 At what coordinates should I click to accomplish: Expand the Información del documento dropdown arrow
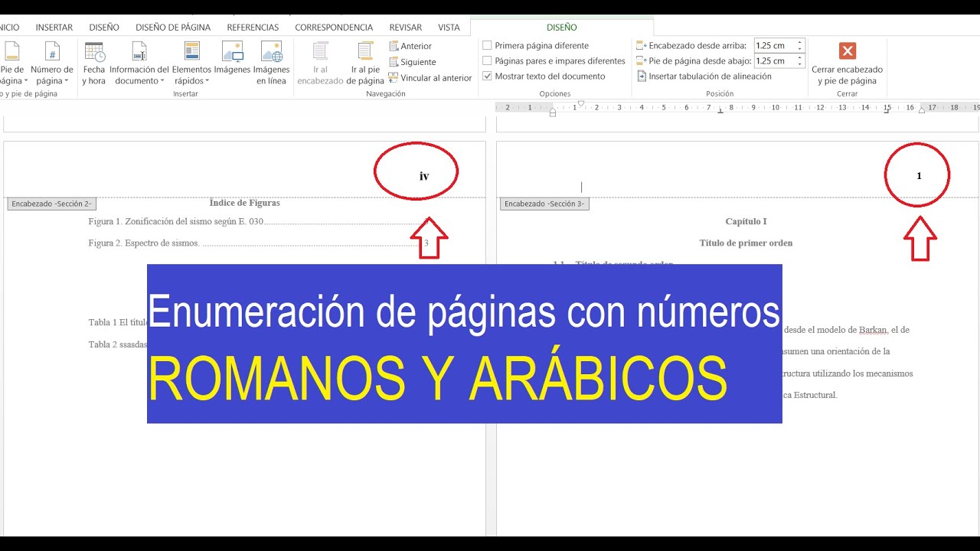point(162,81)
